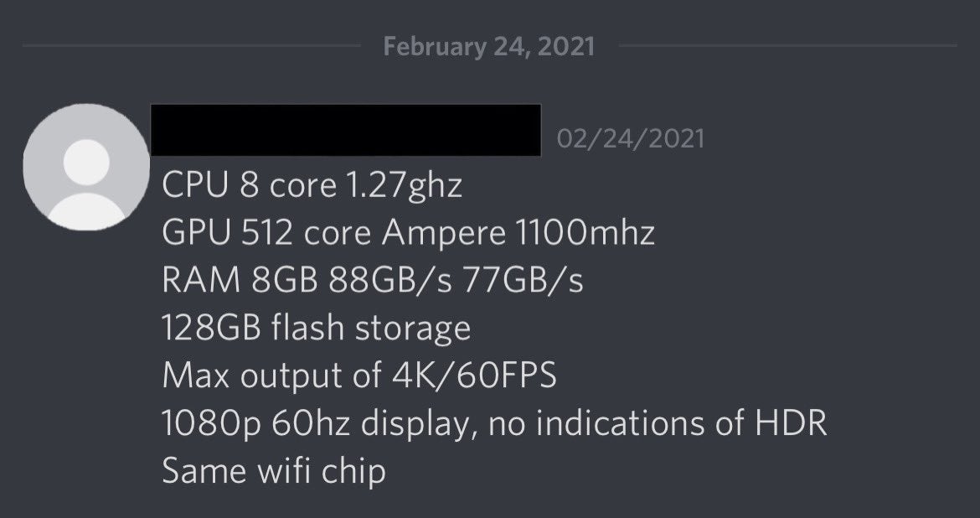
Task: Click the 1100mhz GPU clock text
Action: (x=585, y=233)
